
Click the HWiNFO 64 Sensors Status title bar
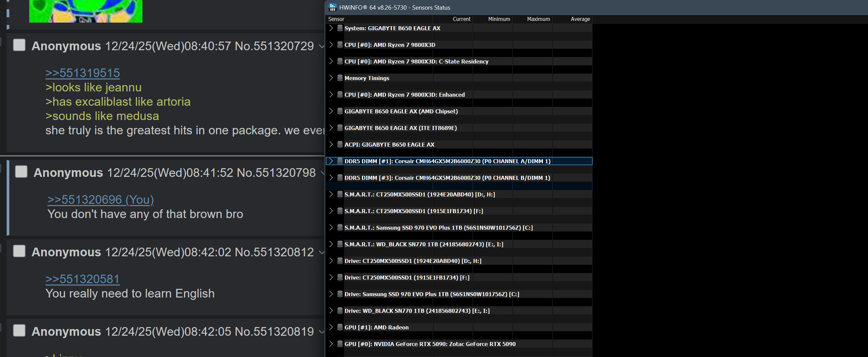coord(596,7)
